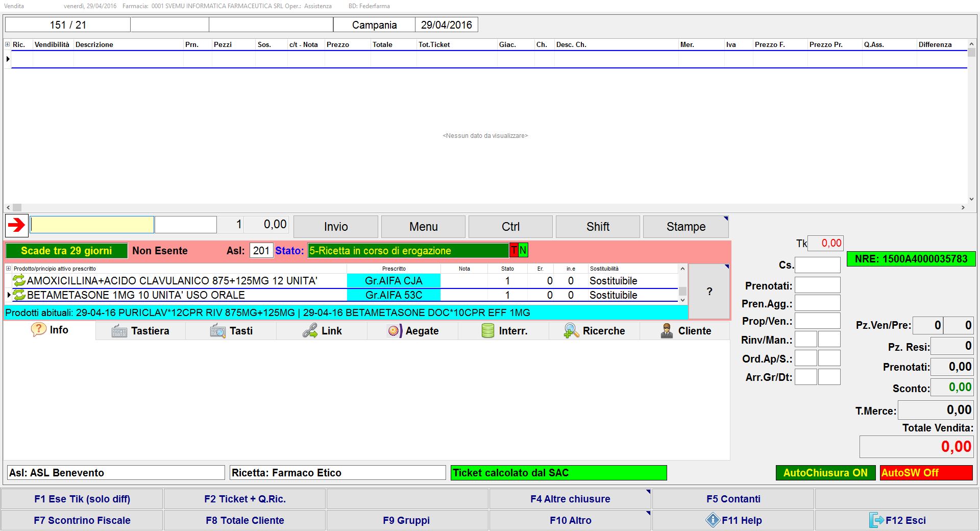Viewport: 980px width, 531px height.
Task: Click the yellow product code input field
Action: pyautogui.click(x=92, y=225)
